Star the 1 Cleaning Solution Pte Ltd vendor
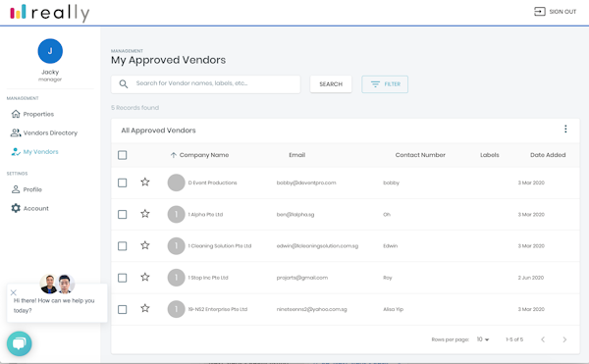The width and height of the screenshot is (589, 364). click(x=145, y=245)
